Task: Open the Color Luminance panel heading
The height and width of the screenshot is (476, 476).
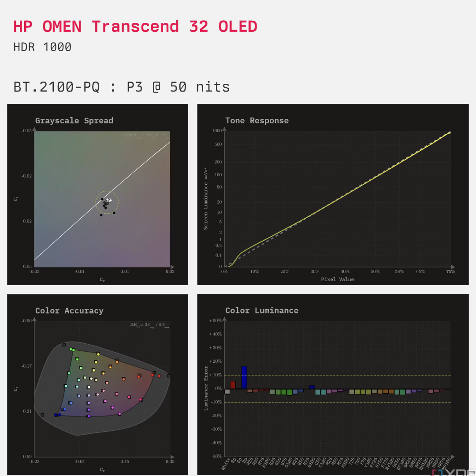Action: tap(262, 311)
